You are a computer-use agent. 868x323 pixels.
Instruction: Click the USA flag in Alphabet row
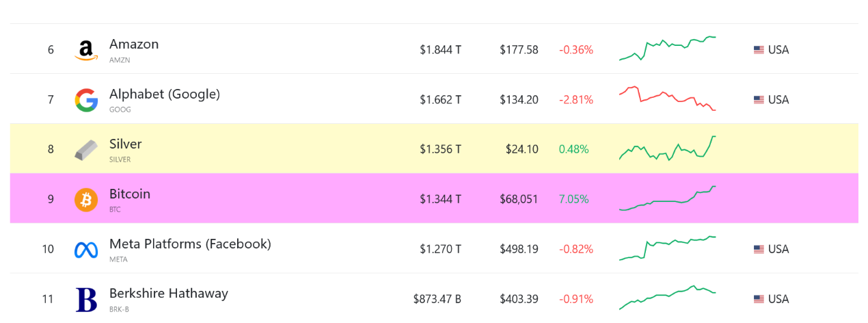point(759,100)
